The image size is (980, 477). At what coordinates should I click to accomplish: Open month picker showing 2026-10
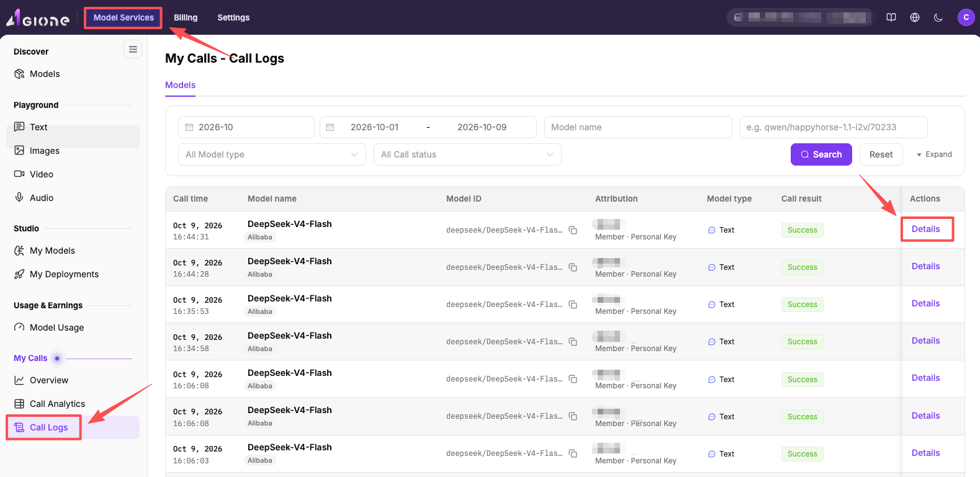(x=246, y=127)
